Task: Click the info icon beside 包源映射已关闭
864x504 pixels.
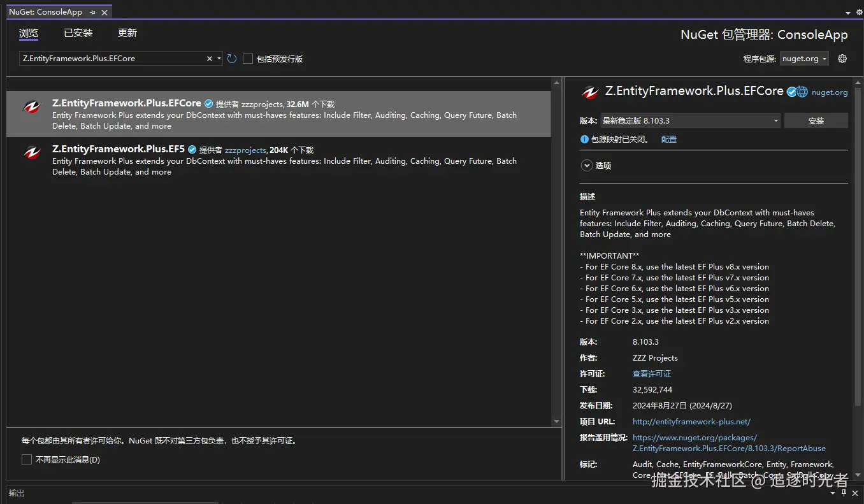Action: pyautogui.click(x=584, y=139)
